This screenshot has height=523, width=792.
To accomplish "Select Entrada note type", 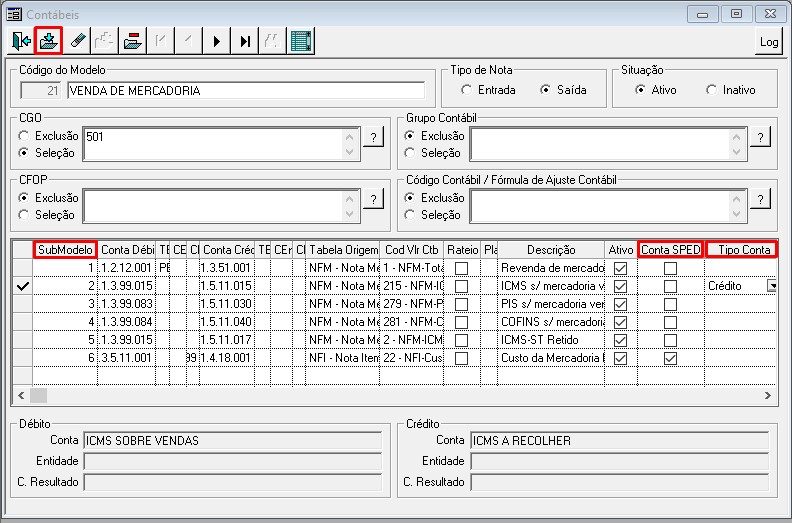I will point(488,90).
